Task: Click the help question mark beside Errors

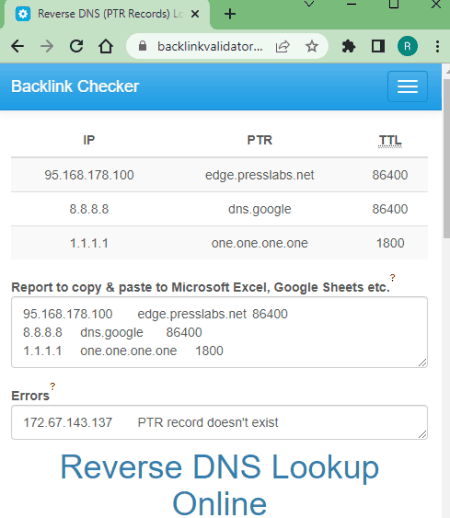Action: point(53,386)
